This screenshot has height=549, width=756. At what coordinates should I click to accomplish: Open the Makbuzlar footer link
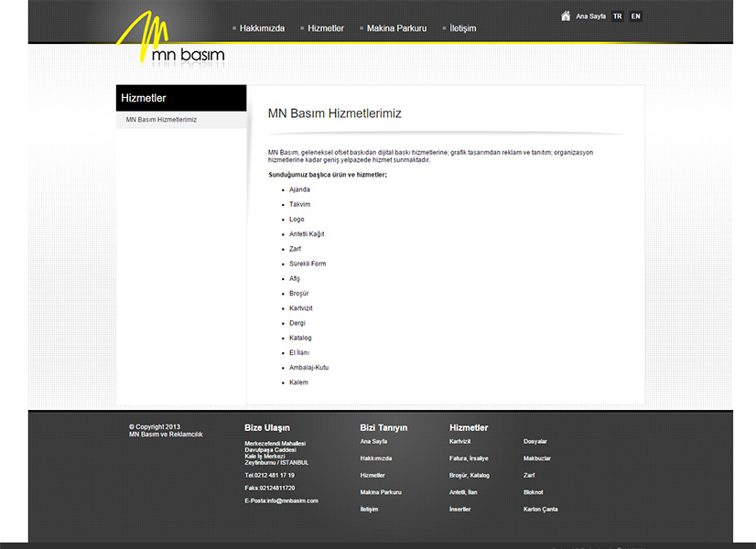point(537,458)
